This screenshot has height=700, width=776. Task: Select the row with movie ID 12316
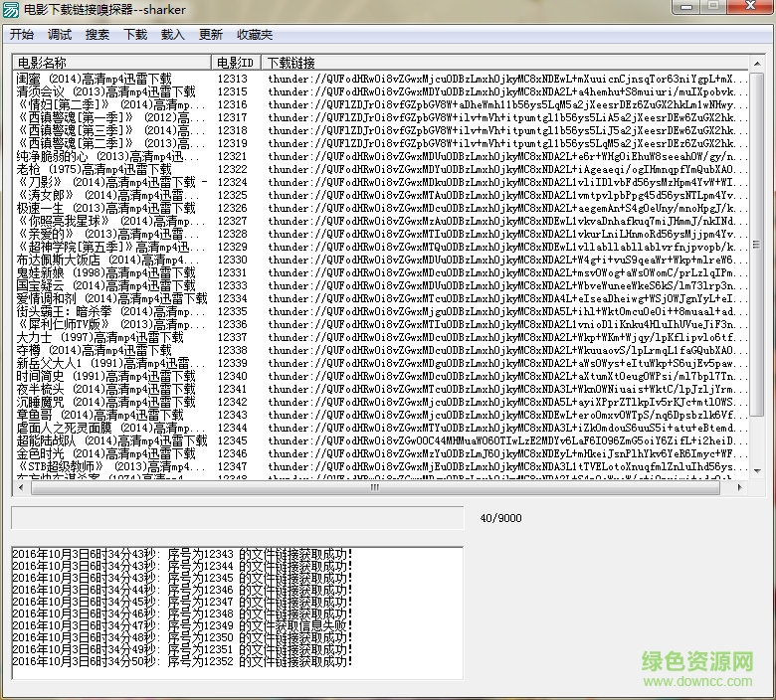(x=381, y=104)
